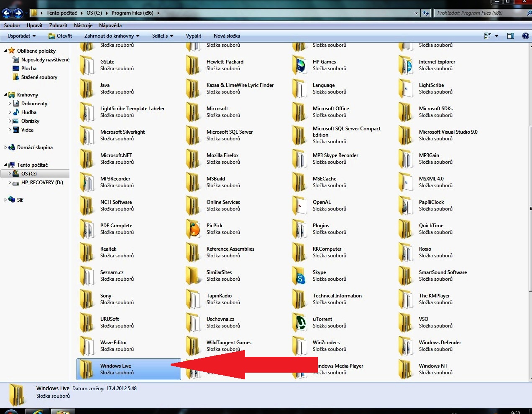Open the Skype folder icon

[x=299, y=275]
